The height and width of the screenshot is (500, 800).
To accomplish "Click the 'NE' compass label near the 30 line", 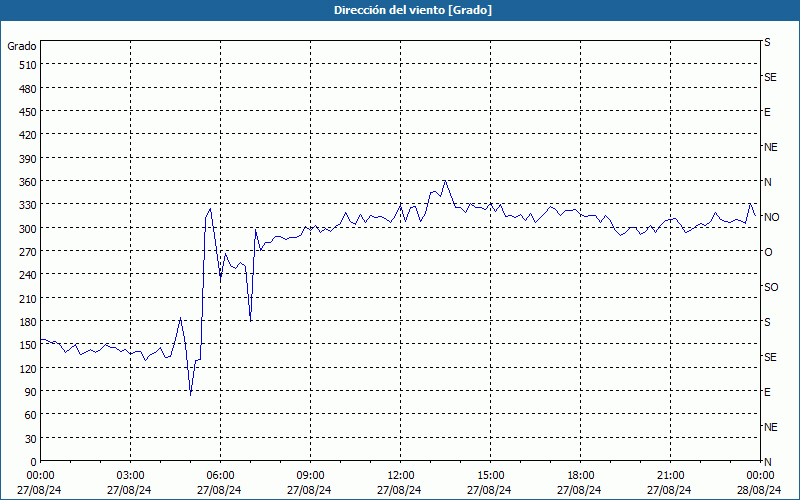I will point(770,427).
